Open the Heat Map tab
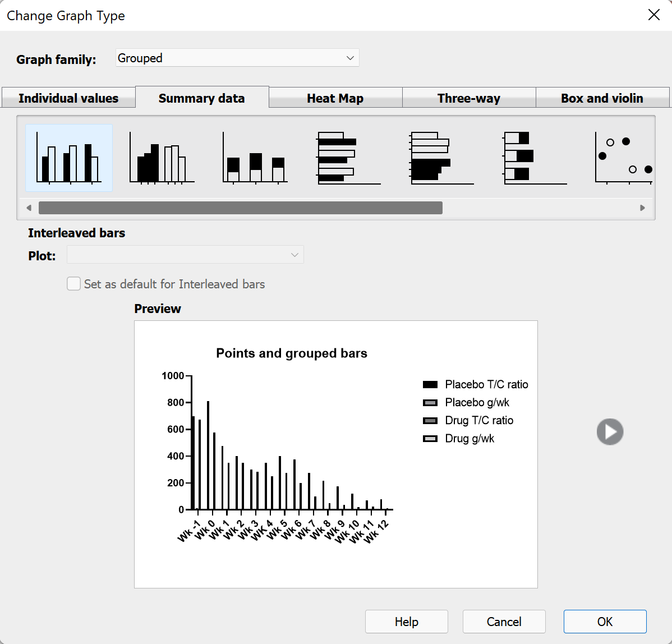This screenshot has height=644, width=672. point(335,98)
